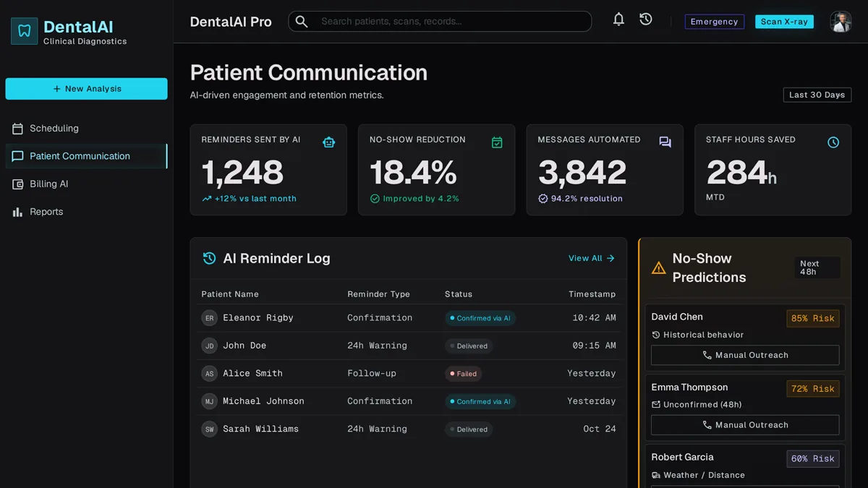868x488 pixels.
Task: Open the user profile avatar
Action: click(x=841, y=22)
